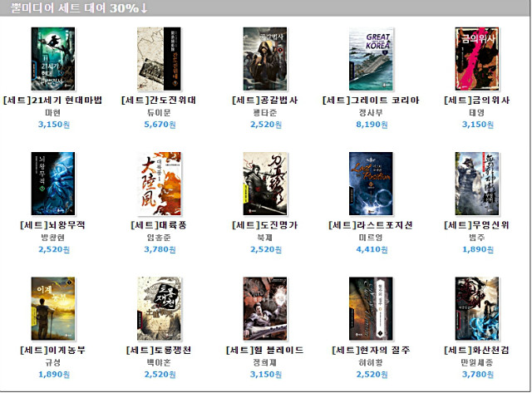
Task: Select the author name below 도진명가
Action: pyautogui.click(x=265, y=238)
